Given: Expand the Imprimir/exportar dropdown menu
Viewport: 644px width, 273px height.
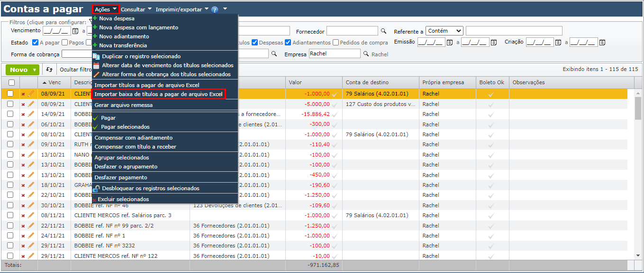Looking at the screenshot, I should click(182, 9).
